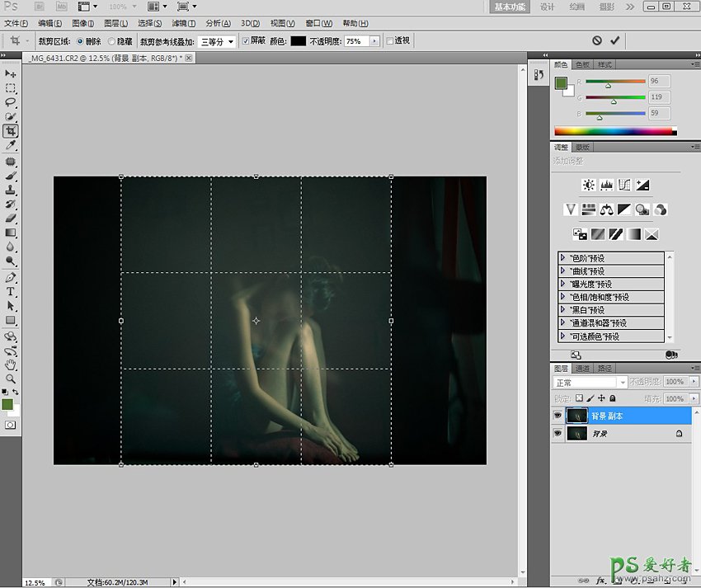Image resolution: width=701 pixels, height=588 pixels.
Task: Select the 隐藏 (hide) radio button
Action: pos(112,40)
